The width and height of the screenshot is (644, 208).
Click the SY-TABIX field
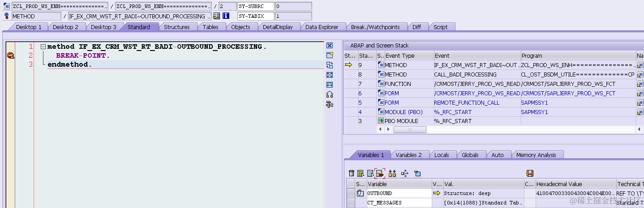pyautogui.click(x=256, y=16)
